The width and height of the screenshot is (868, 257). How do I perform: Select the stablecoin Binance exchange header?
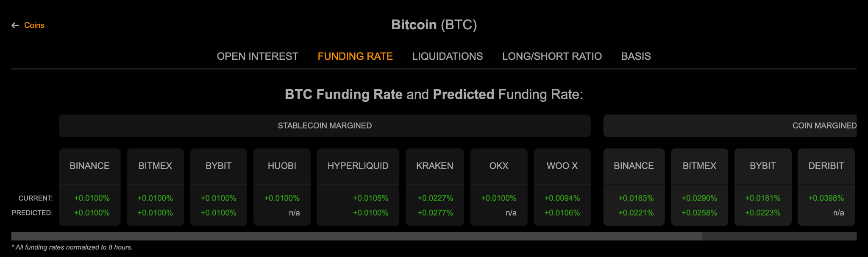pyautogui.click(x=89, y=166)
